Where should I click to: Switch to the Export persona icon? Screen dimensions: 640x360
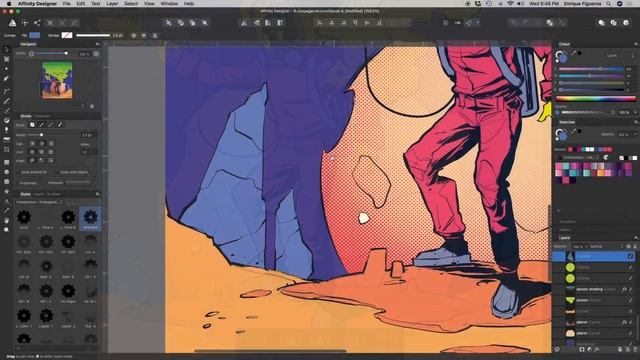37,23
